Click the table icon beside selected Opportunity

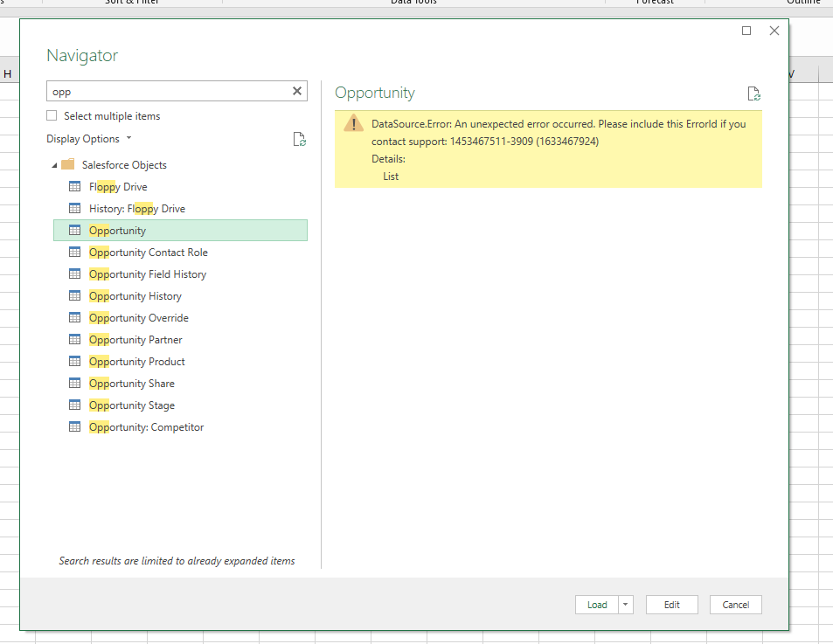pos(75,230)
